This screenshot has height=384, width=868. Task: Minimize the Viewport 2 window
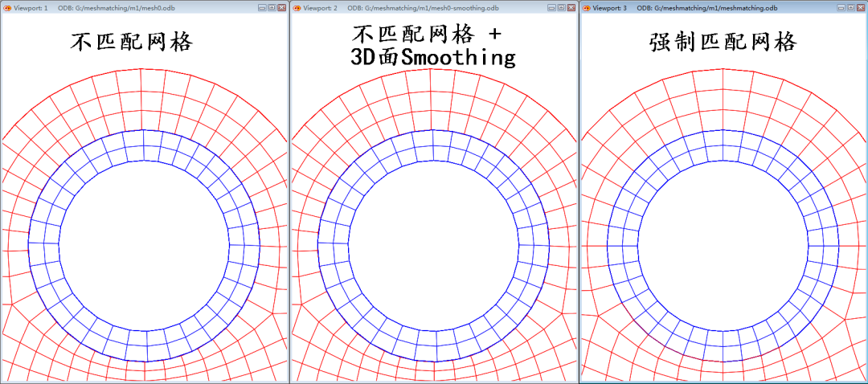(551, 7)
